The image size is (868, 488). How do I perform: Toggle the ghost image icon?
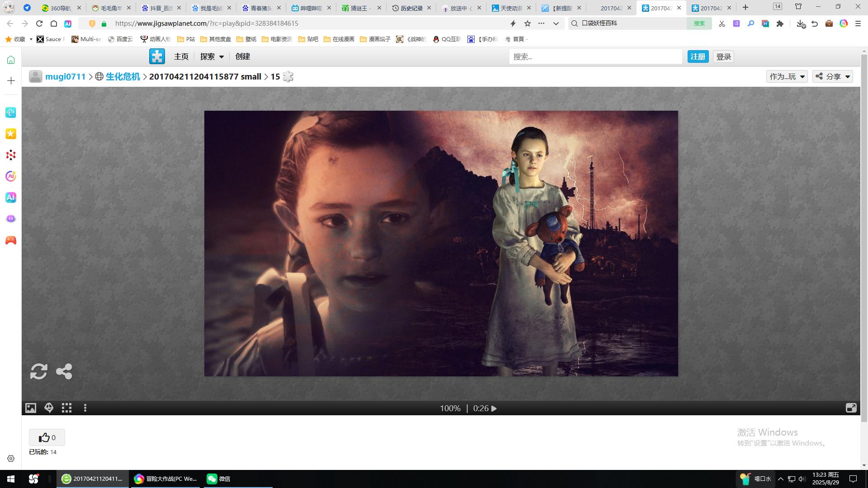(49, 408)
